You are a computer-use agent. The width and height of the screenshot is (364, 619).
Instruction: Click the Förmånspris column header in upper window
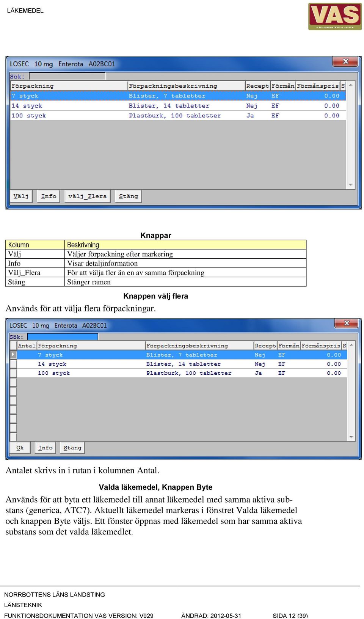point(318,86)
